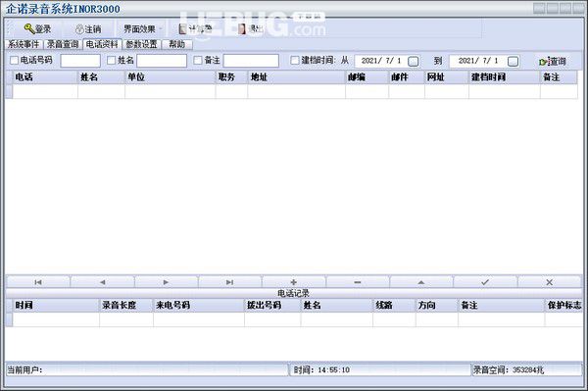
Task: Click the edit record triangle button
Action: 421,282
